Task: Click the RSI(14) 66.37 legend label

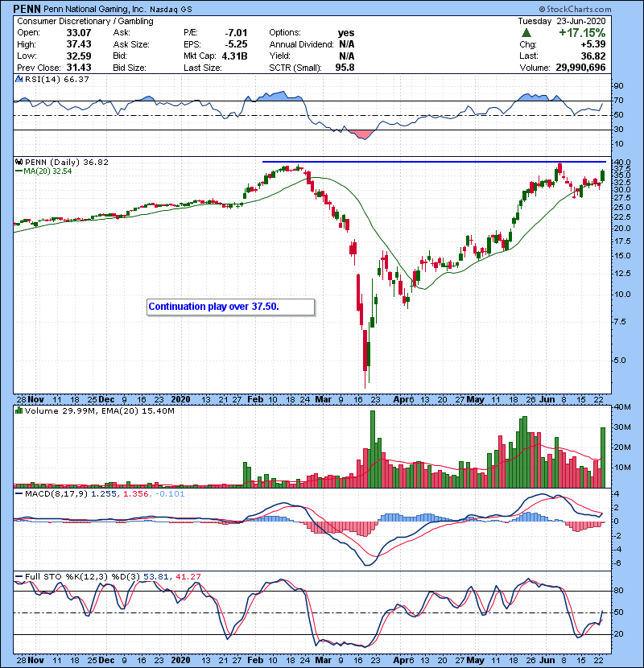Action: 57,79
